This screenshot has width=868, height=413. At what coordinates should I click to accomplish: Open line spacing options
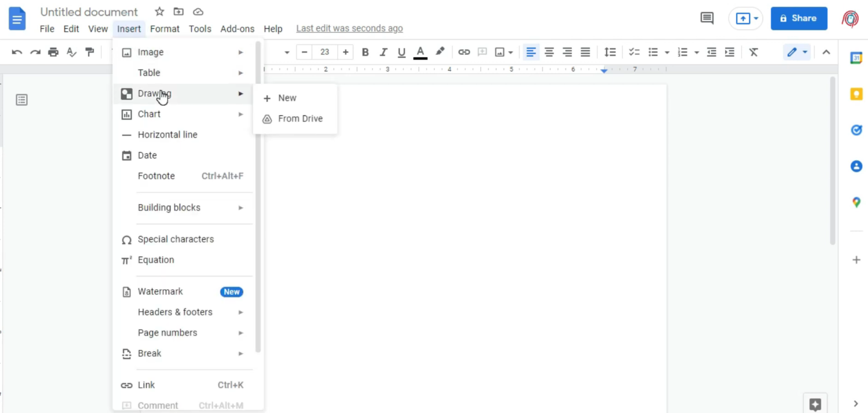click(x=610, y=52)
